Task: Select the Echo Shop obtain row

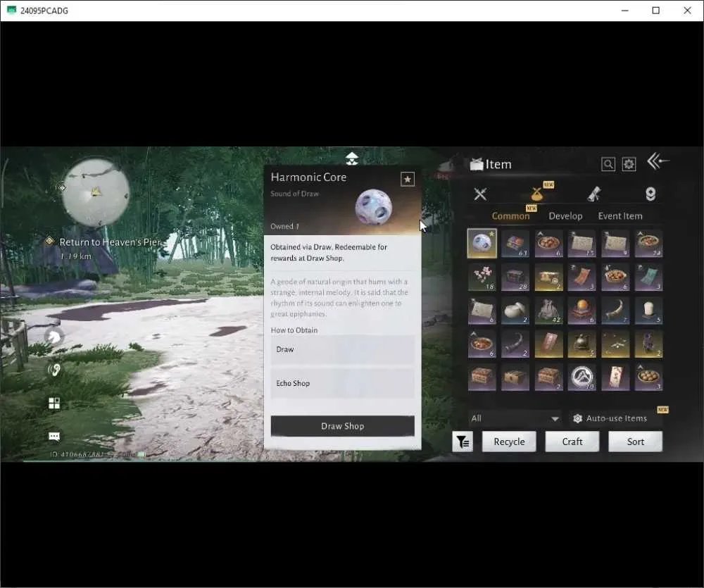Action: (x=343, y=383)
